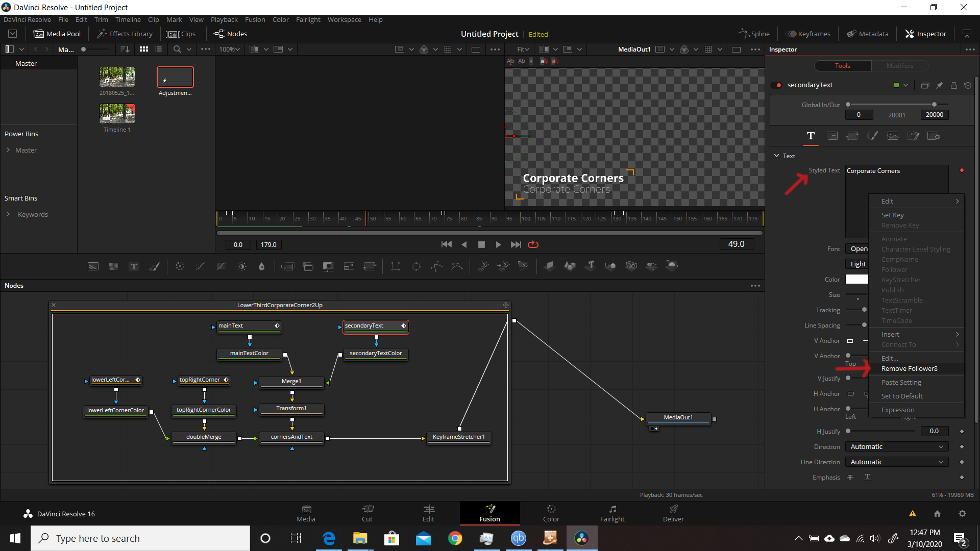This screenshot has height=551, width=980.
Task: Select the Adjustment clip thumbnail
Action: (175, 77)
